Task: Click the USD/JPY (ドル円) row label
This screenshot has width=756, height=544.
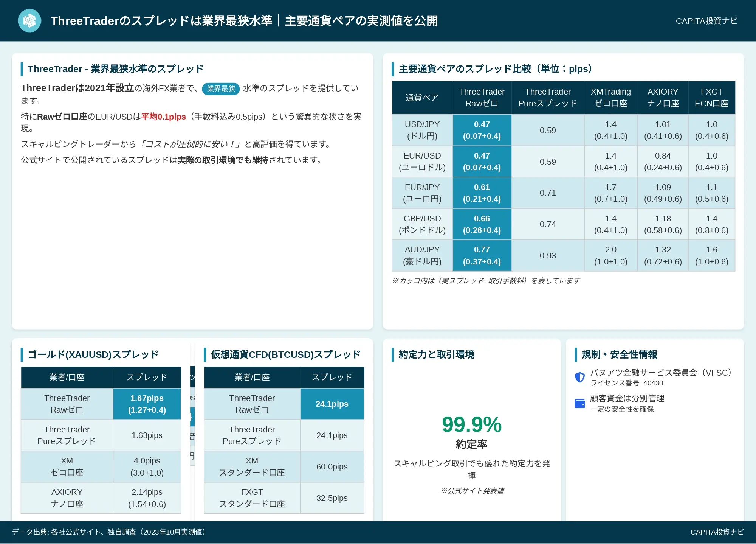Action: point(422,130)
